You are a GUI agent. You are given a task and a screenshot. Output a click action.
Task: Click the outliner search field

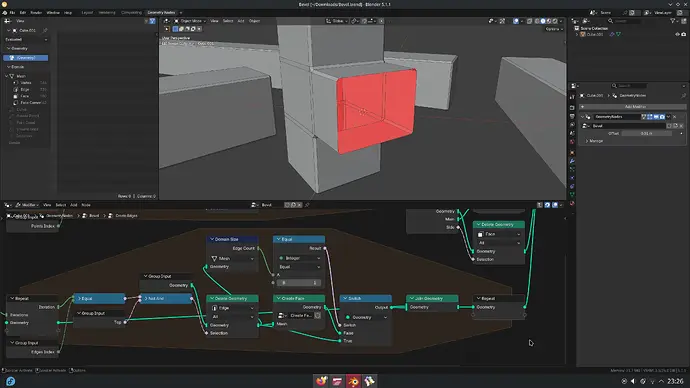click(625, 21)
